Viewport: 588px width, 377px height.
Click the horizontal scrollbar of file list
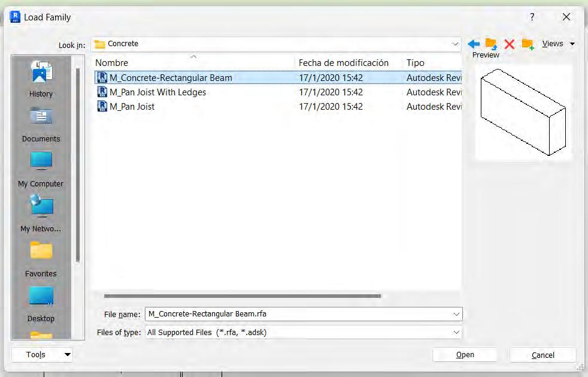(243, 296)
